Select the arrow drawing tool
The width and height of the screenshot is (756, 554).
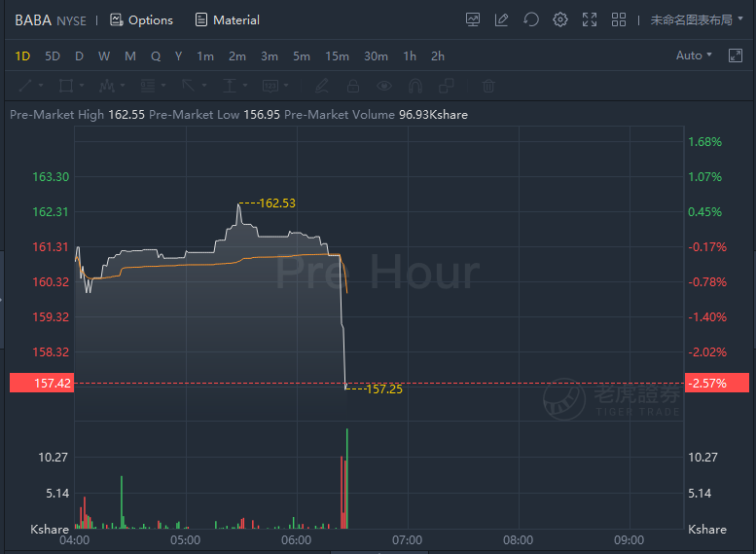[x=189, y=86]
